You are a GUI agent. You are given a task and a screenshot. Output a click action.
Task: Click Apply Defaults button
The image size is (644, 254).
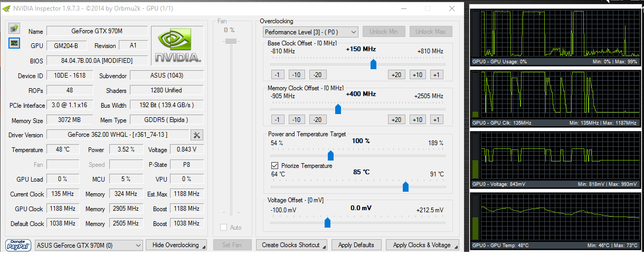coord(356,245)
